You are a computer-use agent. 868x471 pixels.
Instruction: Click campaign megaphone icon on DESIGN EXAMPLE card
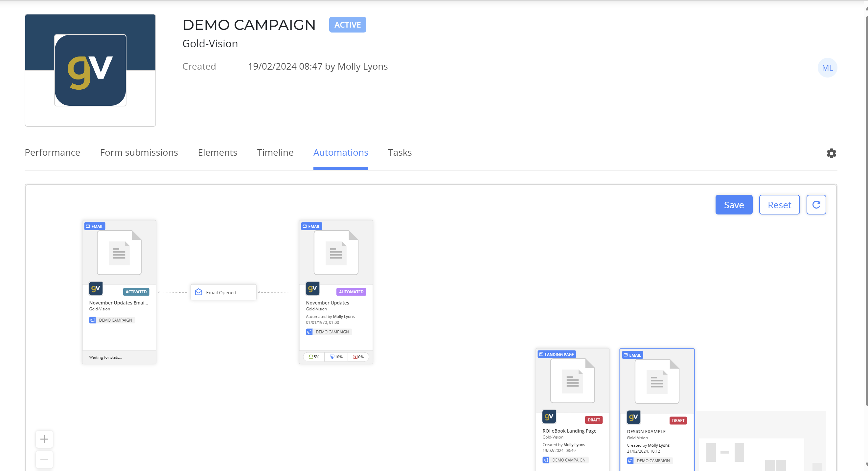tap(630, 460)
